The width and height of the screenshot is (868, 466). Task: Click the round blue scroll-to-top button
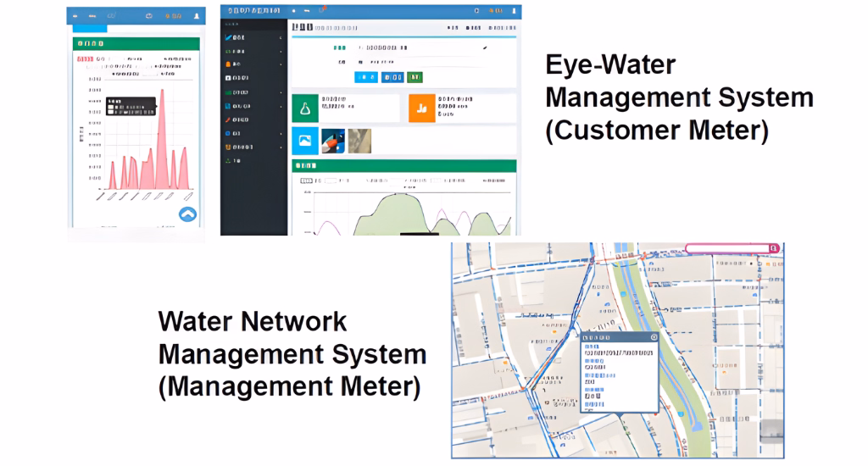click(187, 214)
